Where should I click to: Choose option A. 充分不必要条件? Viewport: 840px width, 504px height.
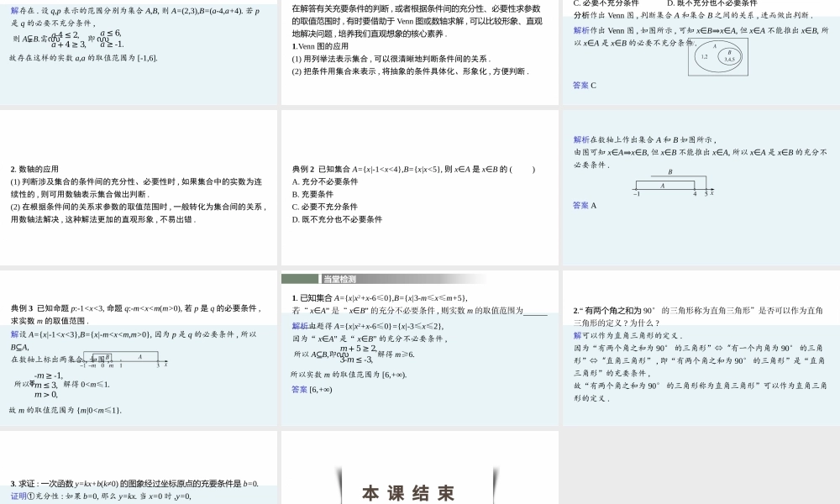(325, 181)
